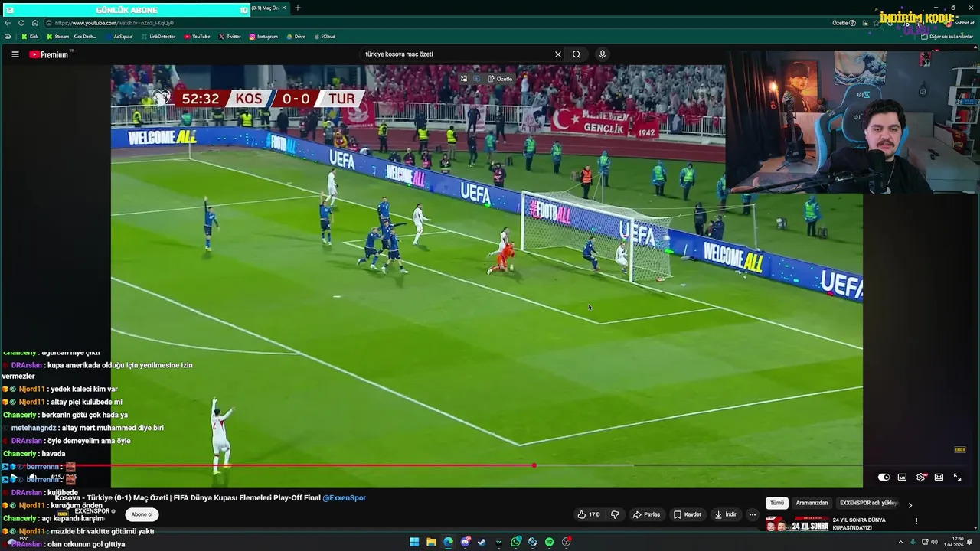Select the EXXENSPOR adlı yükleyen chip
This screenshot has width=980, height=551.
pos(868,503)
